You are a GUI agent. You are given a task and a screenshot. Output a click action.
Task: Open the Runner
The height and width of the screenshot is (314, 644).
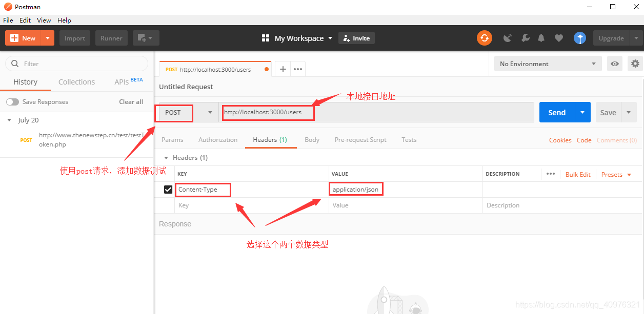[x=111, y=38]
